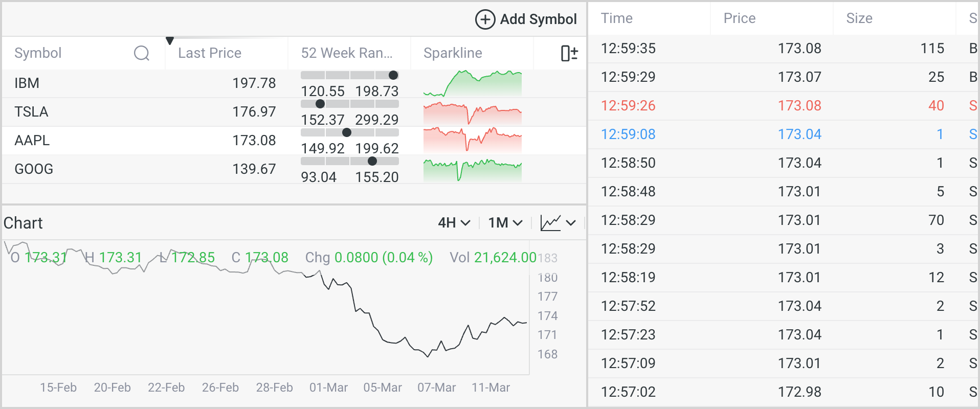Click IBM green sparkline chart

tap(473, 83)
